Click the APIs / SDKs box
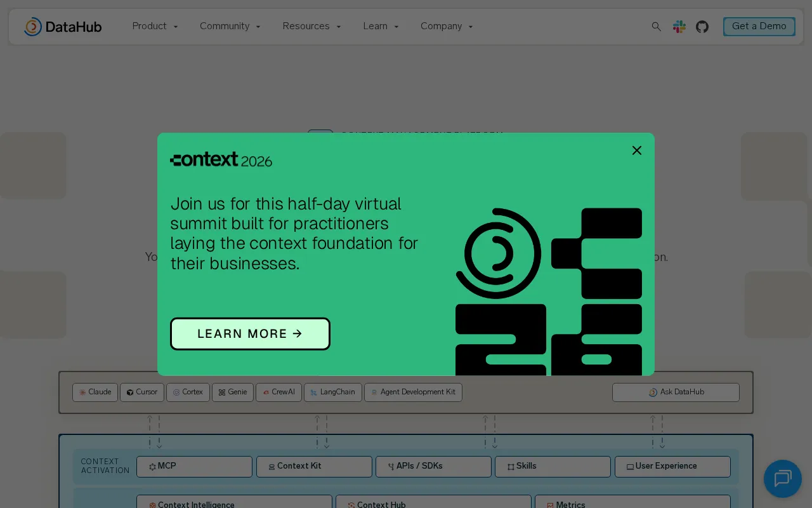 pos(433,467)
